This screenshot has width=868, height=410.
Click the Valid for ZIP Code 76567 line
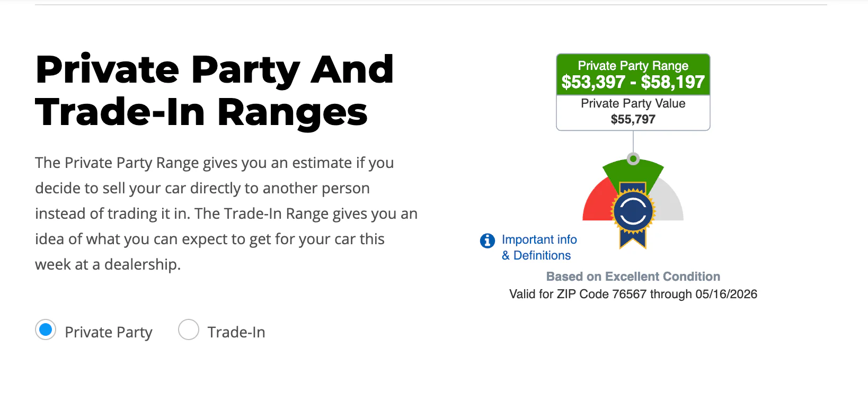click(x=633, y=294)
